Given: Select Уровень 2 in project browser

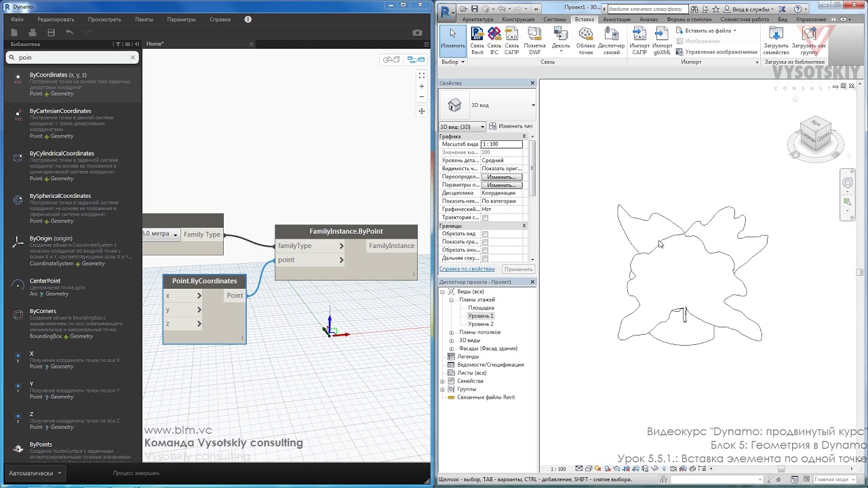Looking at the screenshot, I should (x=481, y=324).
